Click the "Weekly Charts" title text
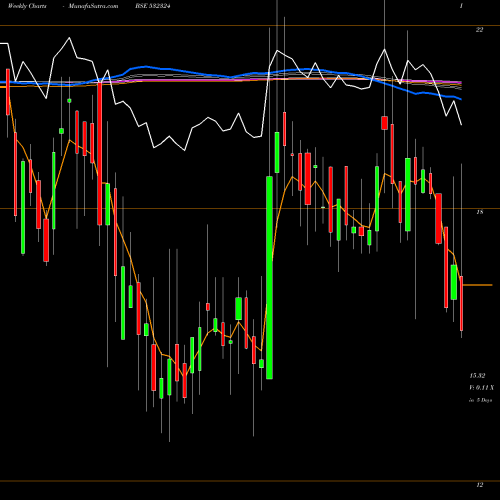The height and width of the screenshot is (500, 500). point(27,6)
